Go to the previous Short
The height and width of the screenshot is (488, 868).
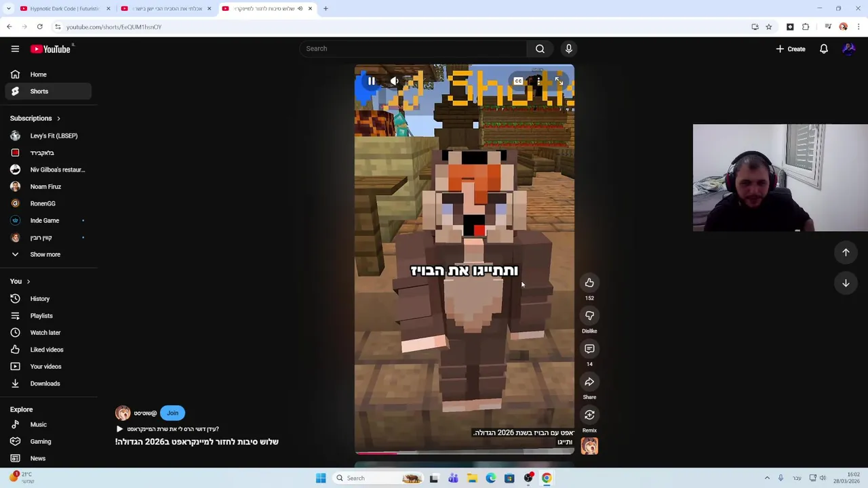point(846,252)
